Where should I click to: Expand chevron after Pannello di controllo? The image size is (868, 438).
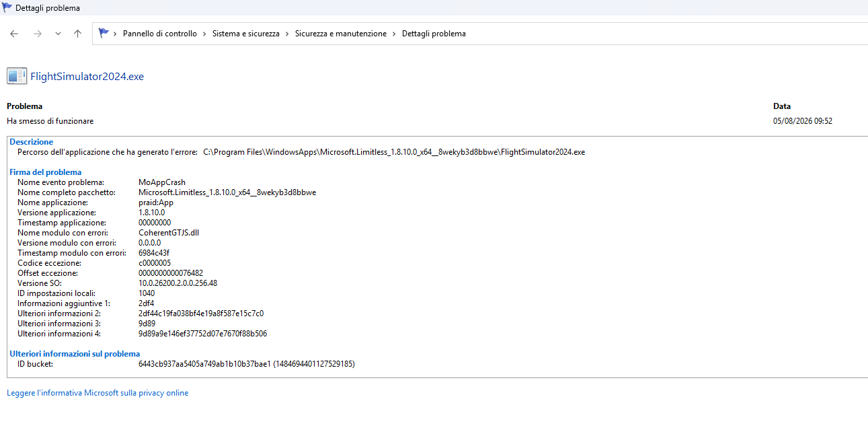[x=205, y=34]
